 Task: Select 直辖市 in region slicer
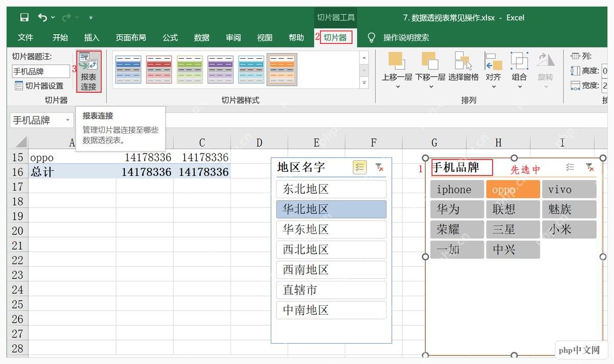331,290
